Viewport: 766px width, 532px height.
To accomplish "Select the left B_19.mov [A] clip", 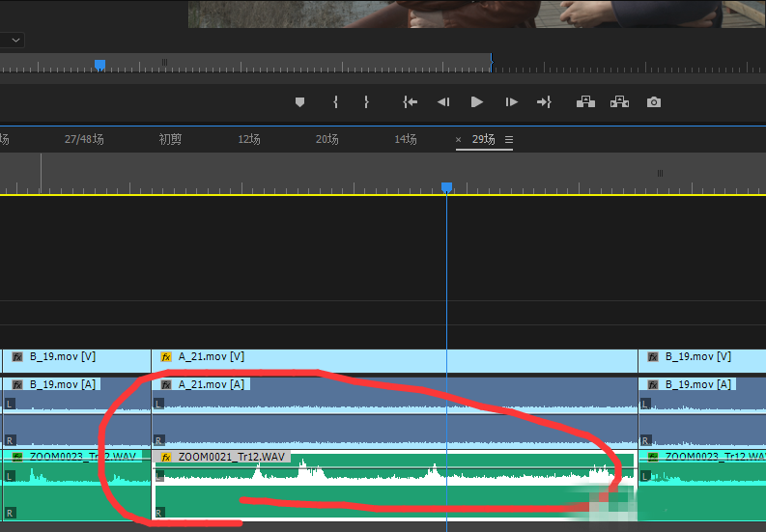I will click(76, 413).
